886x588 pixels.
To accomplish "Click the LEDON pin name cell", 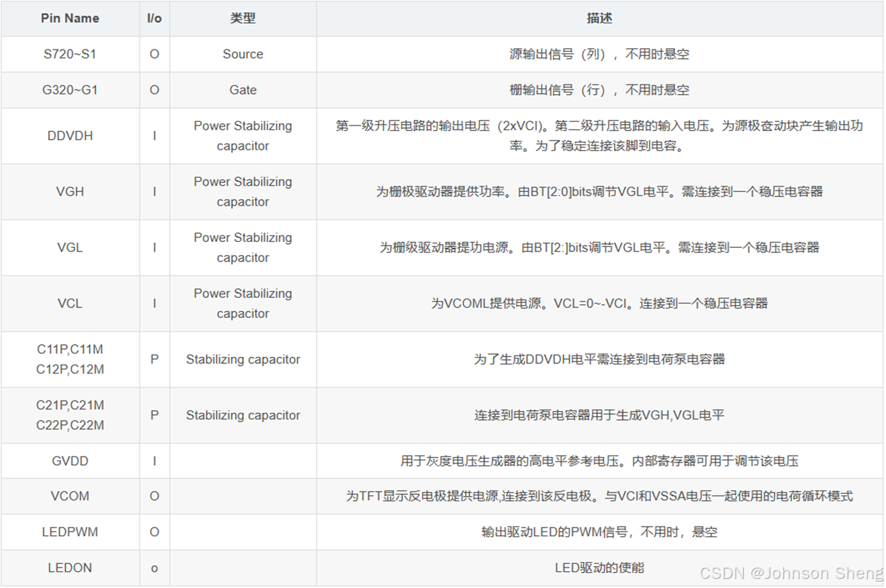I will coord(69,567).
